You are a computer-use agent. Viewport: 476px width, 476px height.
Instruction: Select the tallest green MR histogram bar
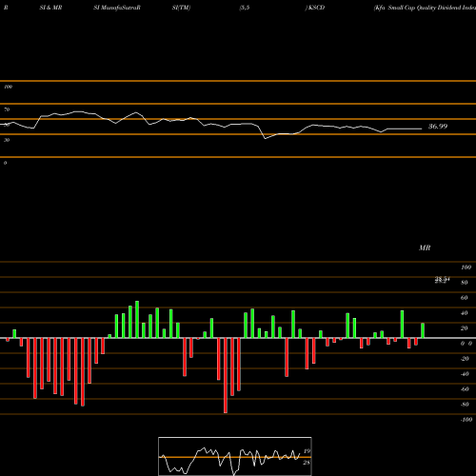[137, 320]
